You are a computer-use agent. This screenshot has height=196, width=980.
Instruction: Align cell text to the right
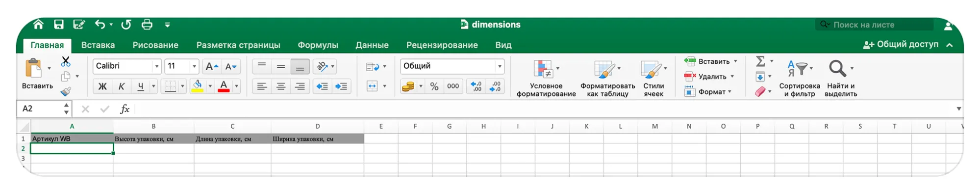(x=300, y=86)
